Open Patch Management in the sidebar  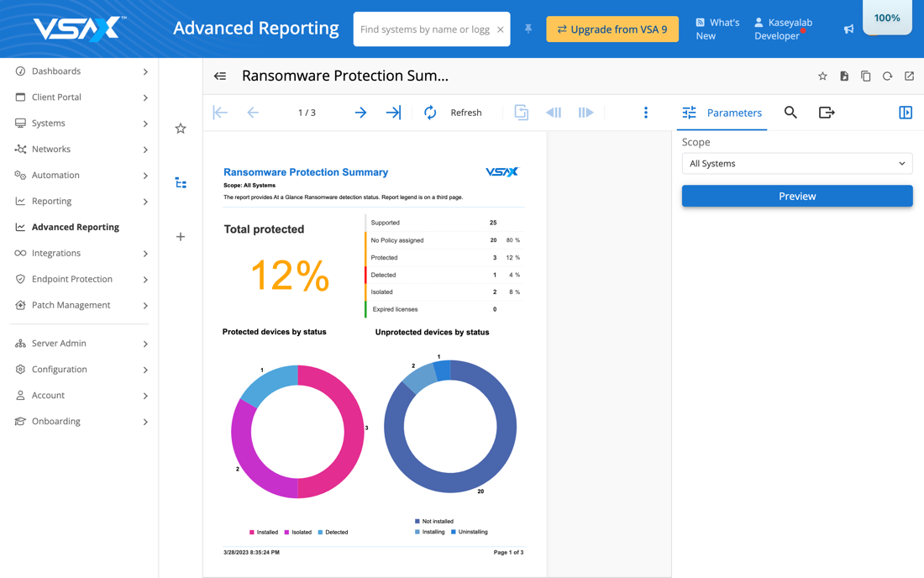[81, 305]
